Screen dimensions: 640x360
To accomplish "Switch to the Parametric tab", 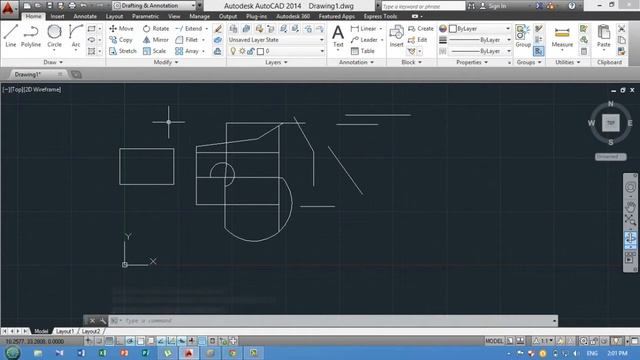I will (145, 16).
